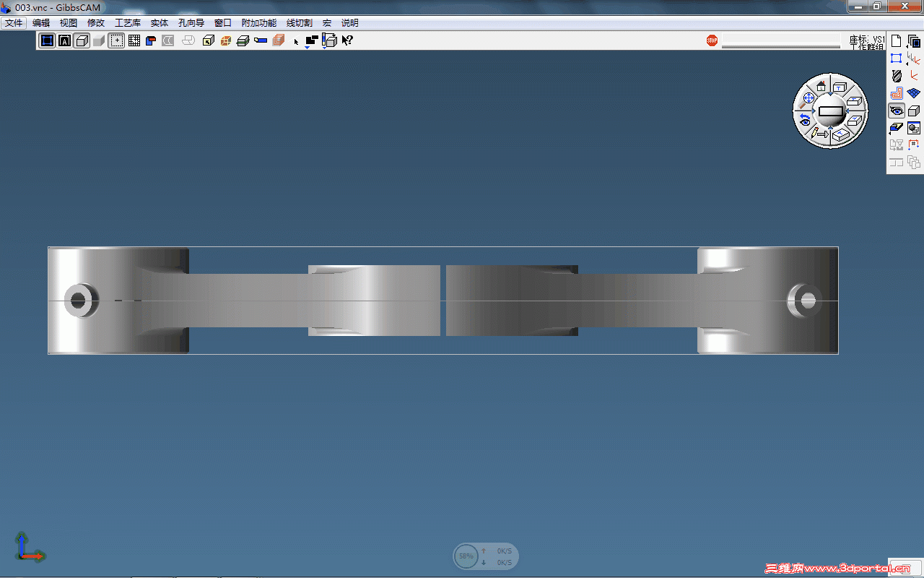Toggle the boxed letter A label display
924x578 pixels.
point(64,40)
